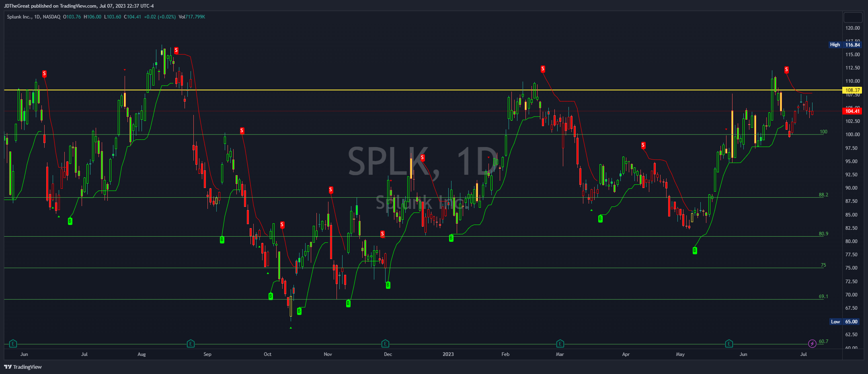Click the green 60.7 level label
The image size is (868, 374).
coord(823,341)
